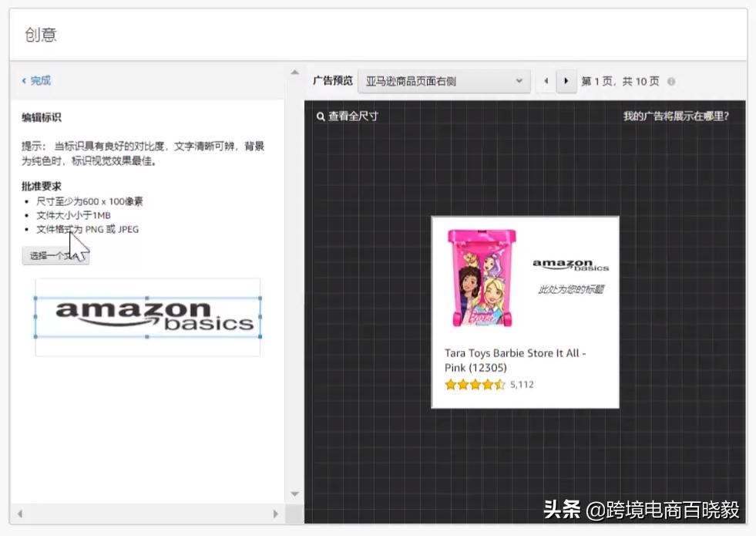Screen dimensions: 756x536
Task: Select the top-left crop handle on logo
Action: 35,298
